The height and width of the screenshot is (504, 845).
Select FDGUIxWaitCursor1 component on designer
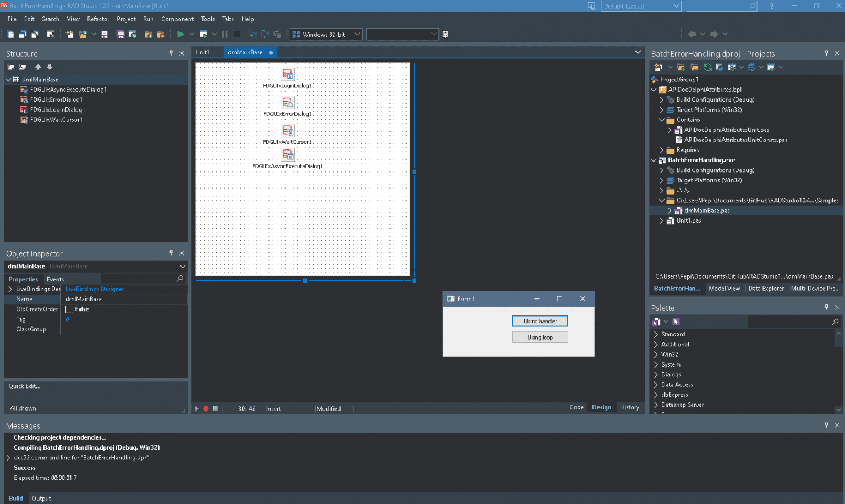[287, 130]
